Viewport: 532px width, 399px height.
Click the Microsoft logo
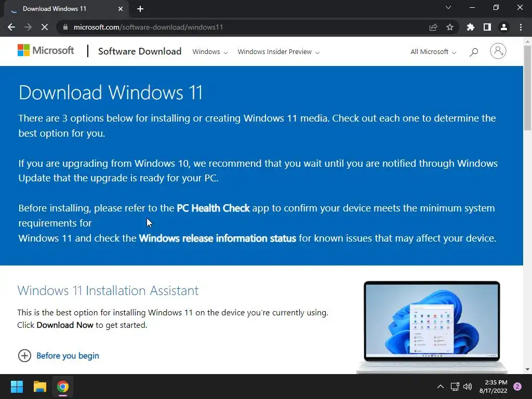tap(46, 50)
